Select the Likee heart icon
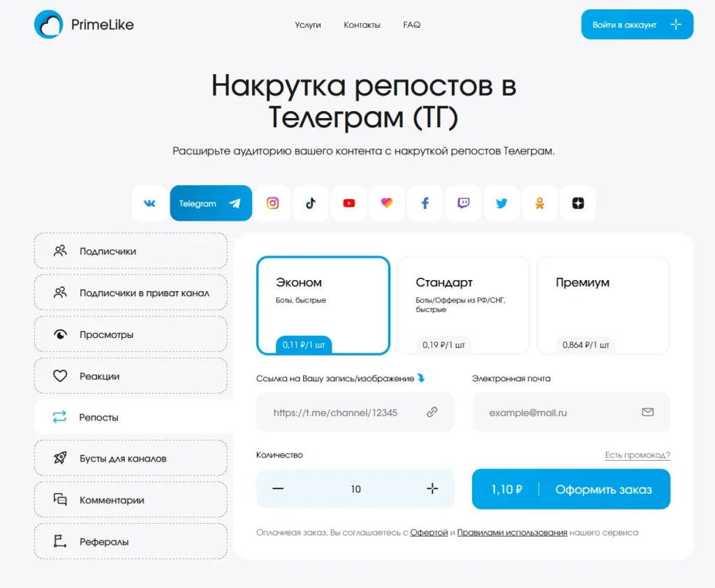715x588 pixels. 387,203
